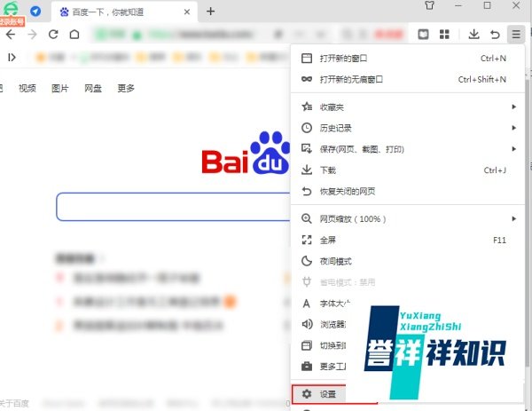
Task: Click the blue paper-plane icon
Action: 35,12
